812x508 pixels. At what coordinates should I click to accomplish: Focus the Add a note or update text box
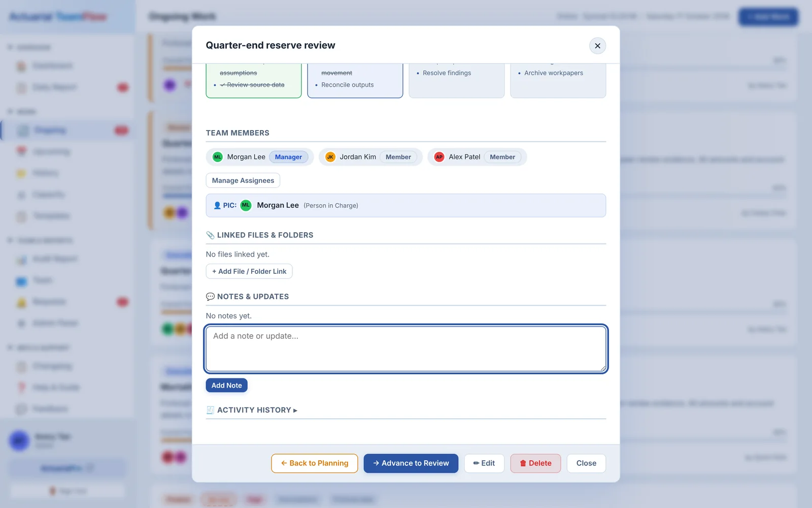406,349
